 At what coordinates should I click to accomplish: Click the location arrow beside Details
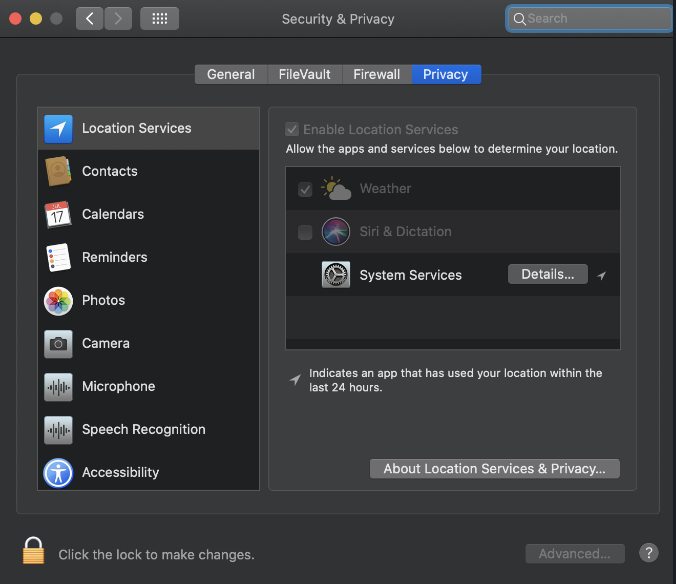click(x=602, y=275)
